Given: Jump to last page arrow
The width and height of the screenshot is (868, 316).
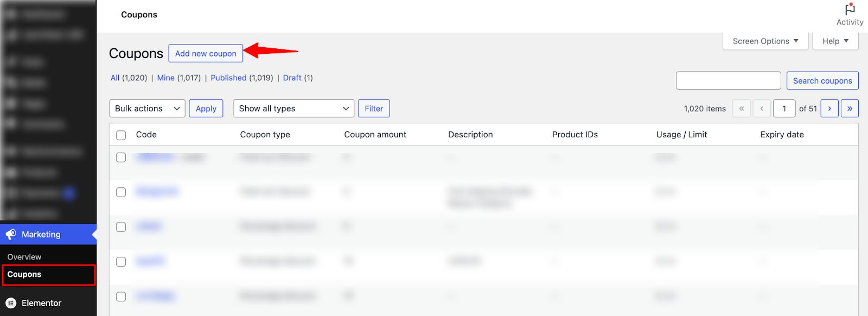Looking at the screenshot, I should (850, 109).
